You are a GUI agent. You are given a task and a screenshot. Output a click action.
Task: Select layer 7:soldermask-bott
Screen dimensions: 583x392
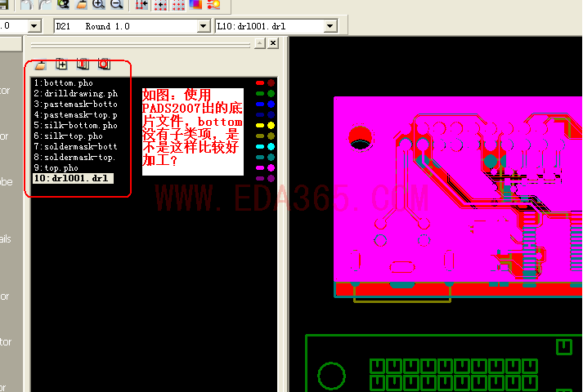[x=76, y=147]
